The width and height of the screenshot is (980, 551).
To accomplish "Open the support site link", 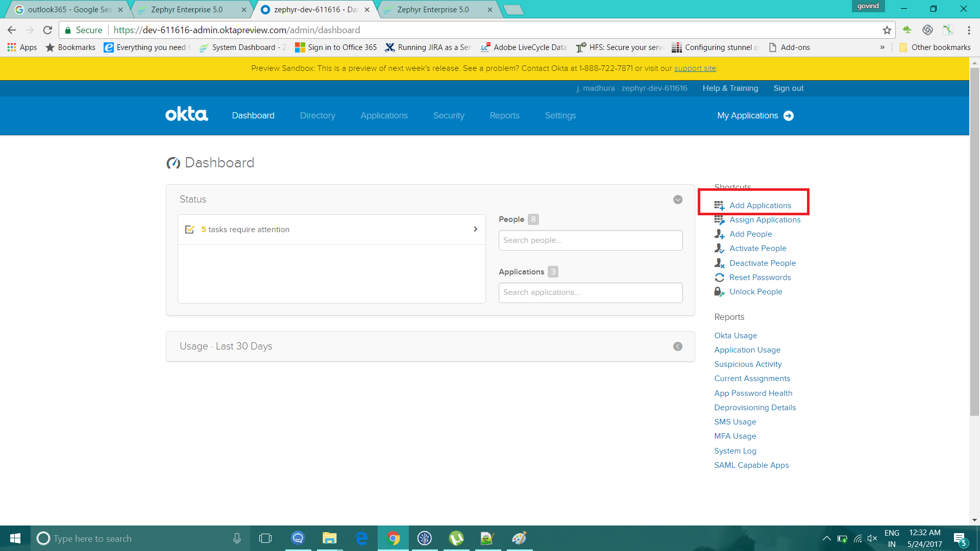I will coord(695,68).
